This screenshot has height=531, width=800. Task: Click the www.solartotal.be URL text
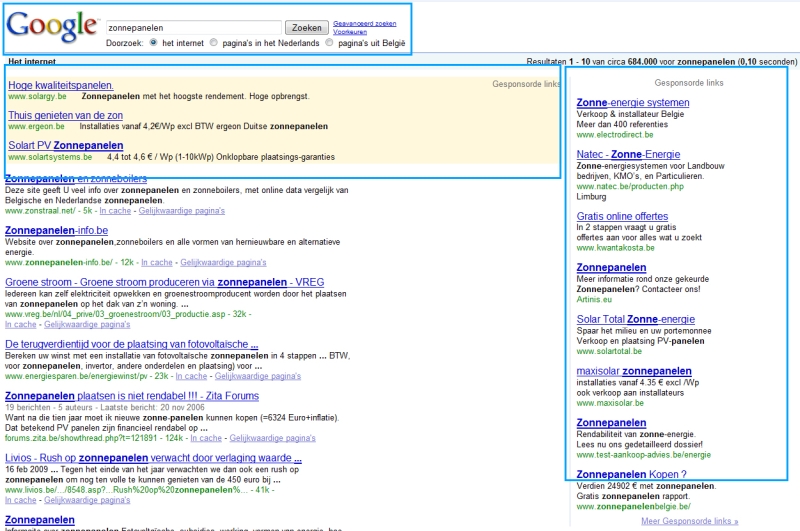(609, 351)
